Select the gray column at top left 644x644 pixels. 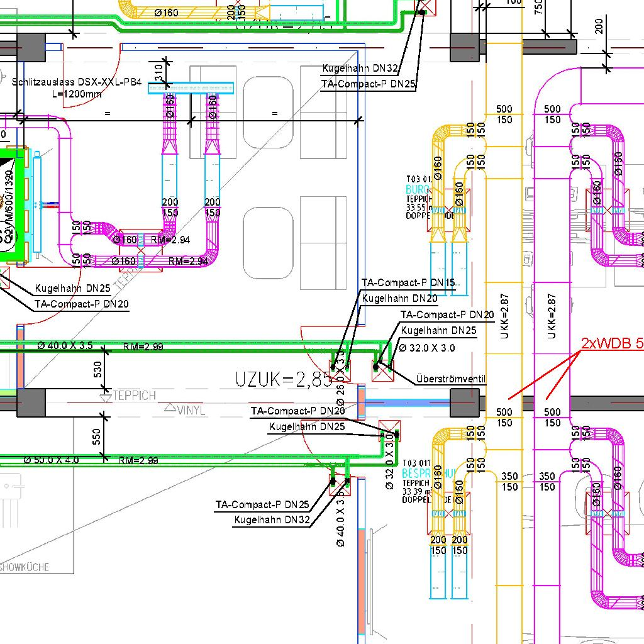coord(31,47)
